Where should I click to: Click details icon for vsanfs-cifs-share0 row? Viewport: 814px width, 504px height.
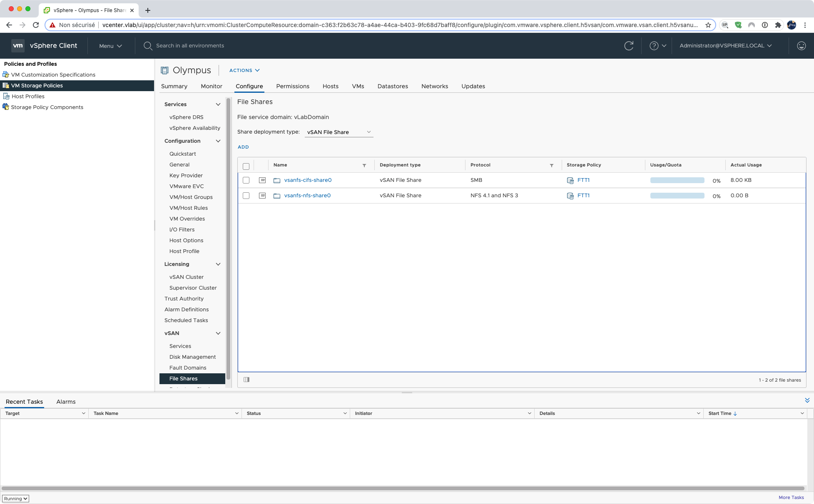pyautogui.click(x=262, y=180)
